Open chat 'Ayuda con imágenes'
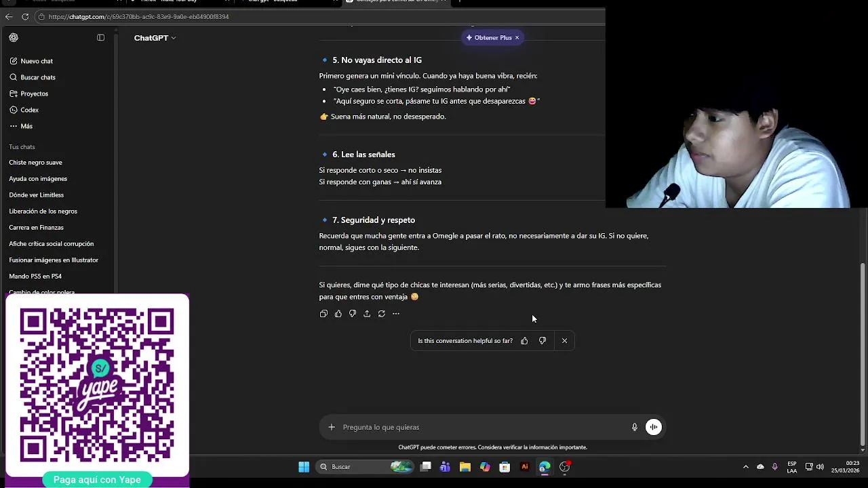Viewport: 868px width, 488px height. tap(38, 179)
